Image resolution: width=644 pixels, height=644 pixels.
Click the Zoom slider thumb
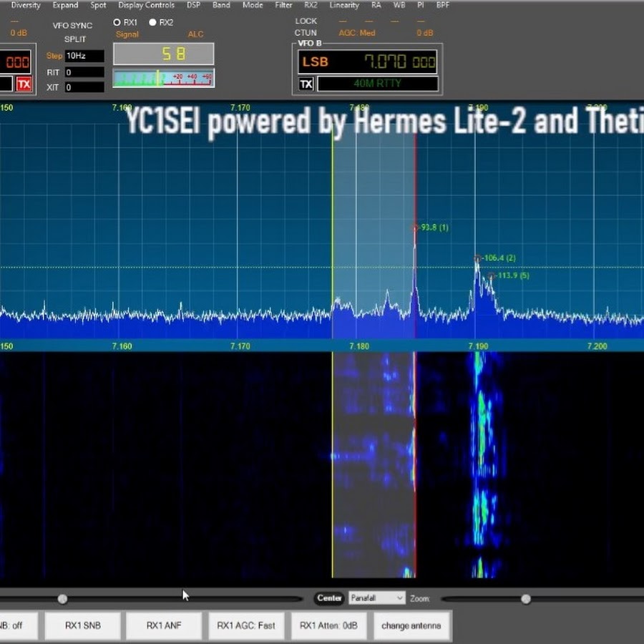coord(526,599)
